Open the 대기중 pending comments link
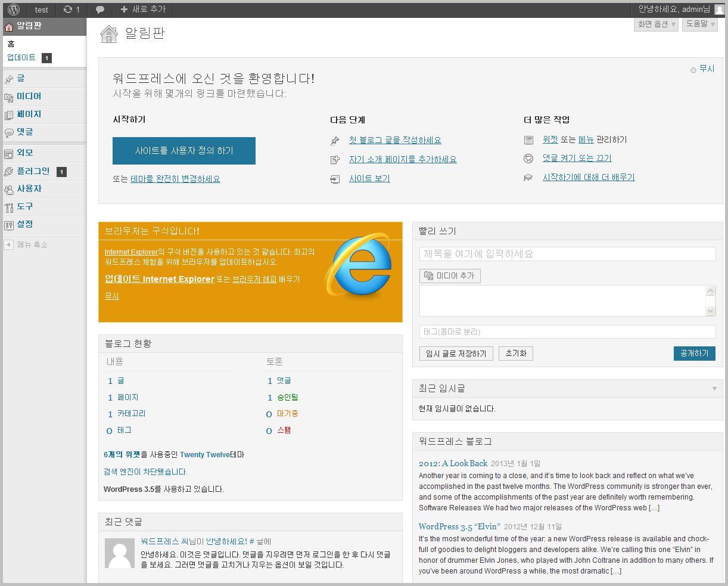The width and height of the screenshot is (728, 586). click(x=287, y=414)
